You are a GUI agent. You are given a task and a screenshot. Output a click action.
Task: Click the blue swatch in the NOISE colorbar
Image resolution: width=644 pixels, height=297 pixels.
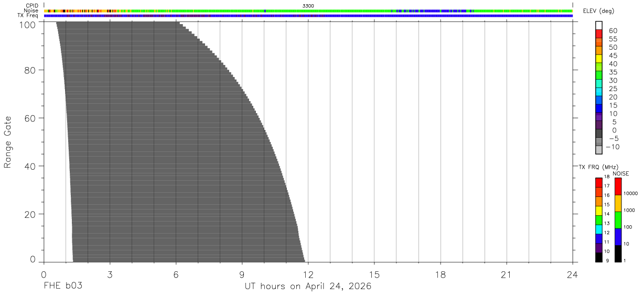pos(618,237)
